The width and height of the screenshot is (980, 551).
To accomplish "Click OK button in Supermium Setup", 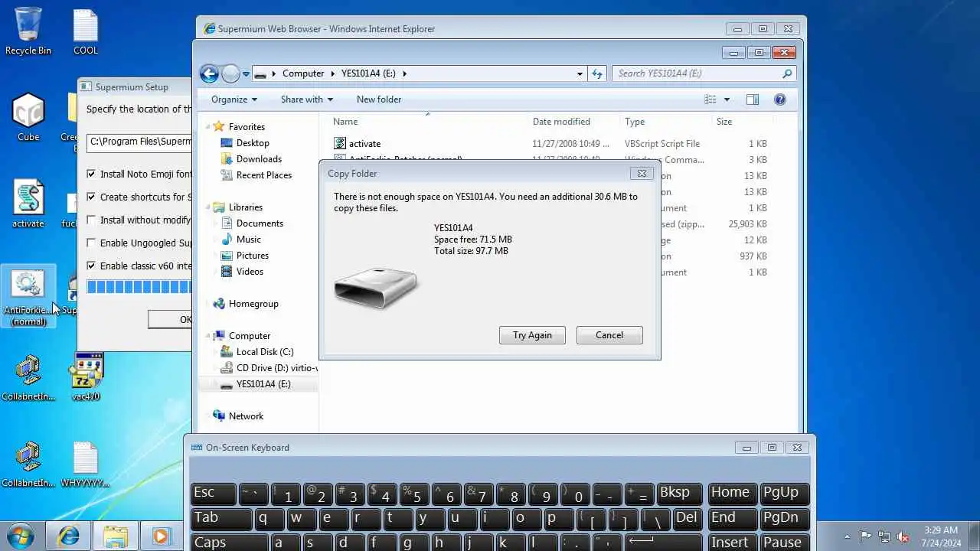I will [171, 320].
